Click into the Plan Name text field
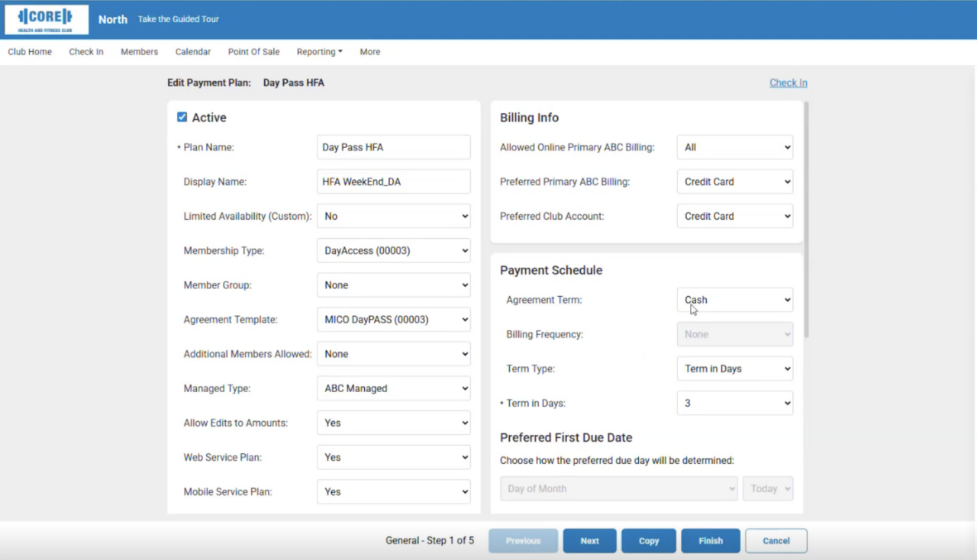Image resolution: width=977 pixels, height=560 pixels. tap(393, 147)
